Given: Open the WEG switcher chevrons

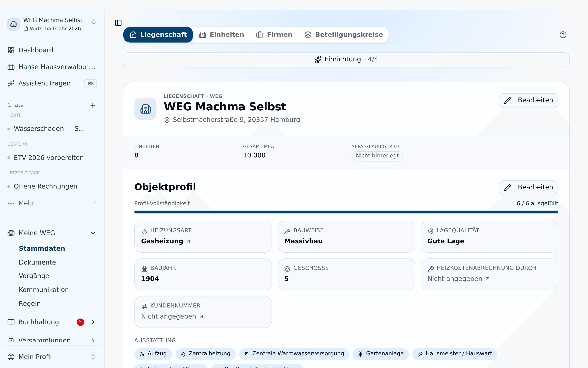Looking at the screenshot, I should [94, 22].
